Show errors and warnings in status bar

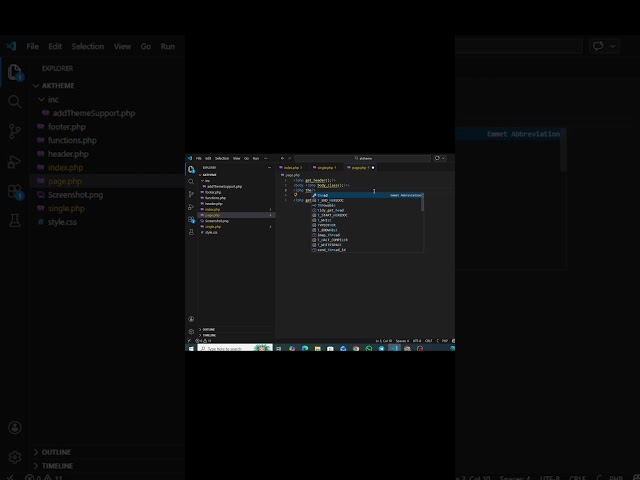point(203,341)
